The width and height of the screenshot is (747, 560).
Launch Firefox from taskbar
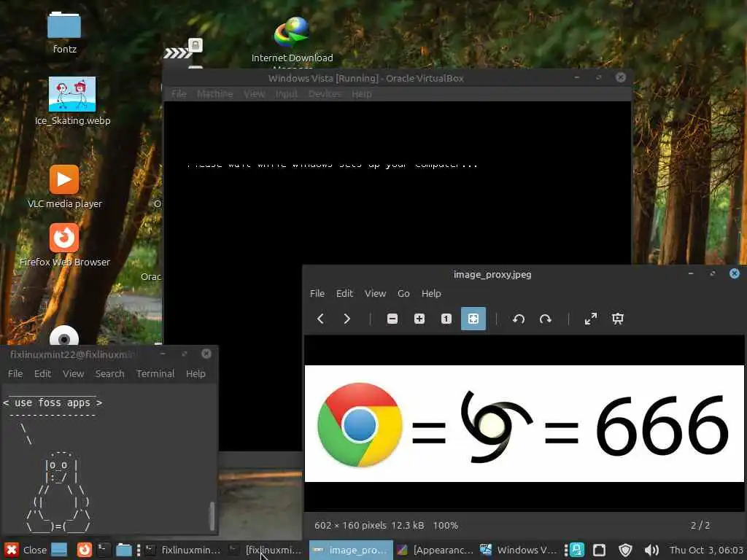coord(85,550)
